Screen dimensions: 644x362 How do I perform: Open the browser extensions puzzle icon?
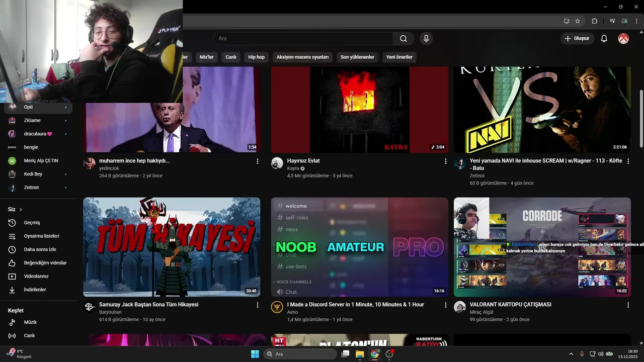595,21
